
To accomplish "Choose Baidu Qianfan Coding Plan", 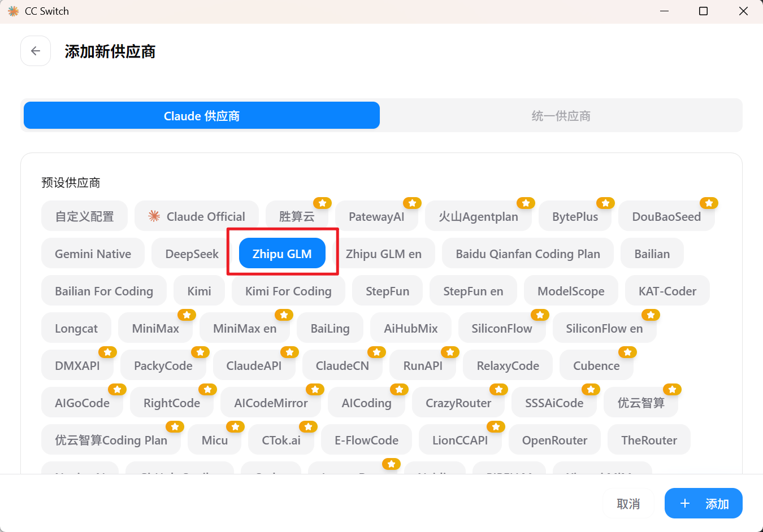I will tap(528, 254).
